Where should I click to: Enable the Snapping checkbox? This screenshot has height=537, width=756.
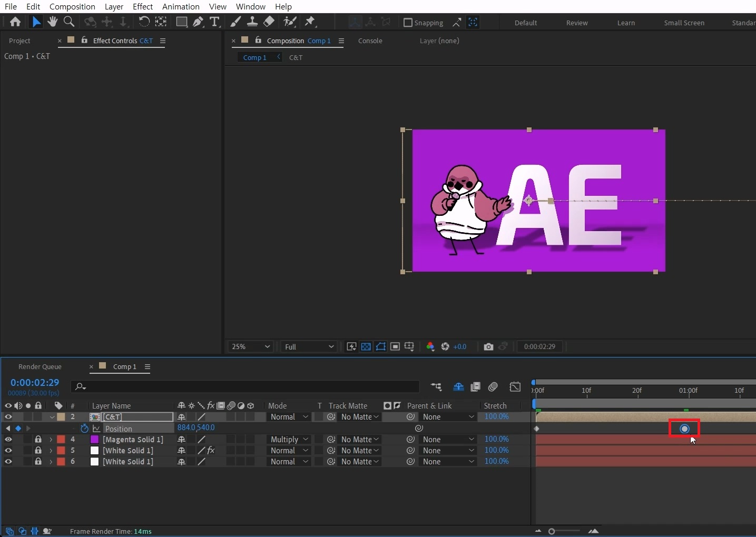coord(408,23)
